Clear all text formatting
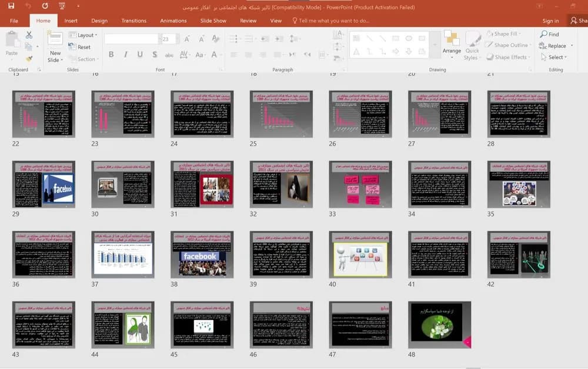Screen dimensions: 588x369 (216, 39)
